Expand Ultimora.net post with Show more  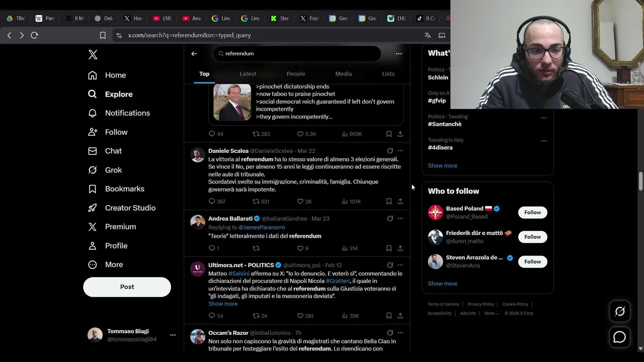tap(223, 304)
